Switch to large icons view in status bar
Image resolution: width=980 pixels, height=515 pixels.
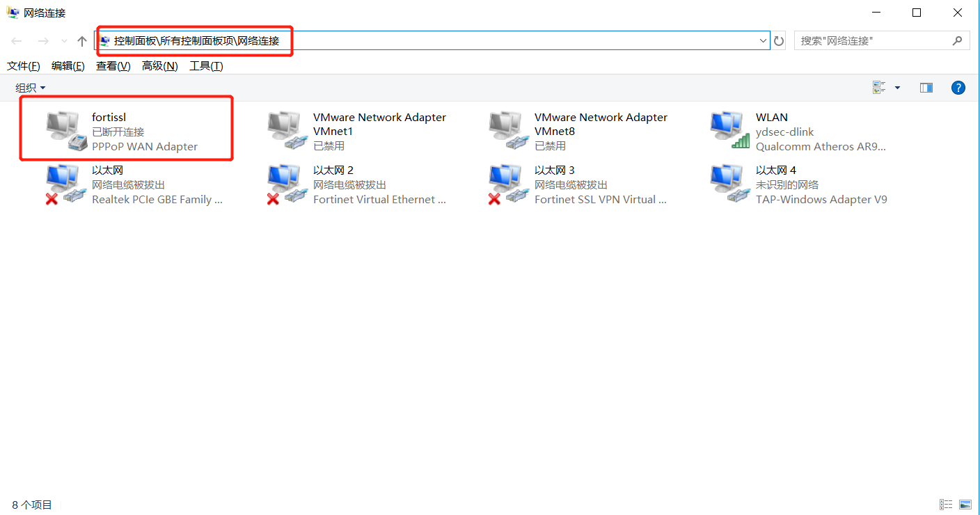coord(965,505)
